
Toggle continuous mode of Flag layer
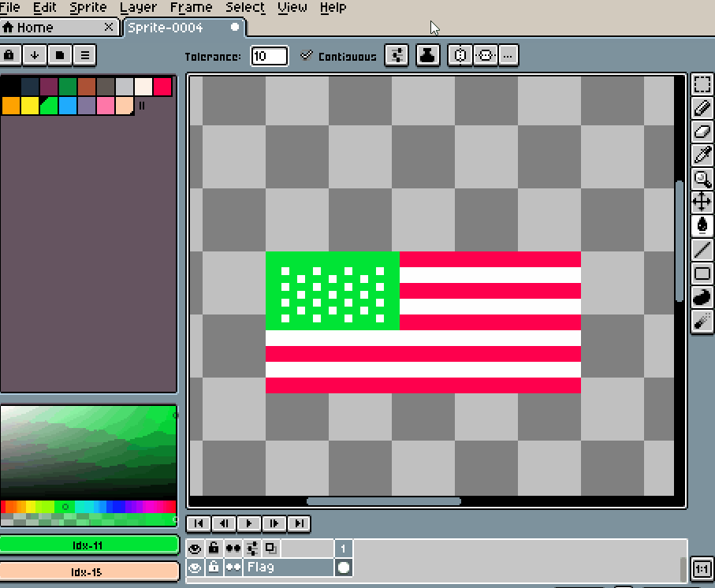(233, 568)
